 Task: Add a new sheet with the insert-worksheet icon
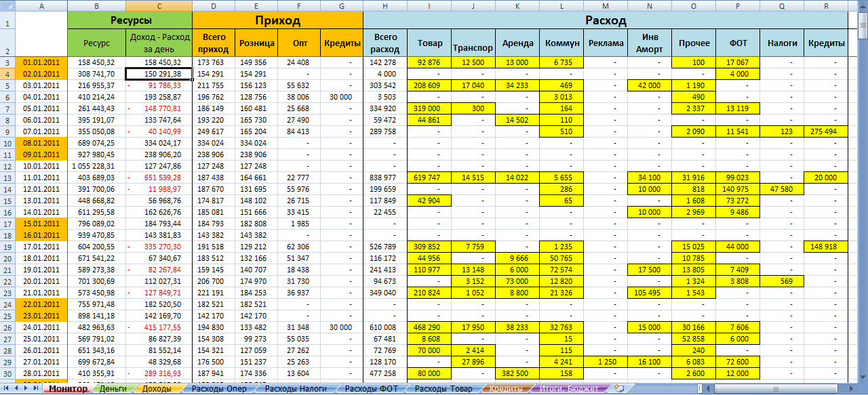coord(618,389)
